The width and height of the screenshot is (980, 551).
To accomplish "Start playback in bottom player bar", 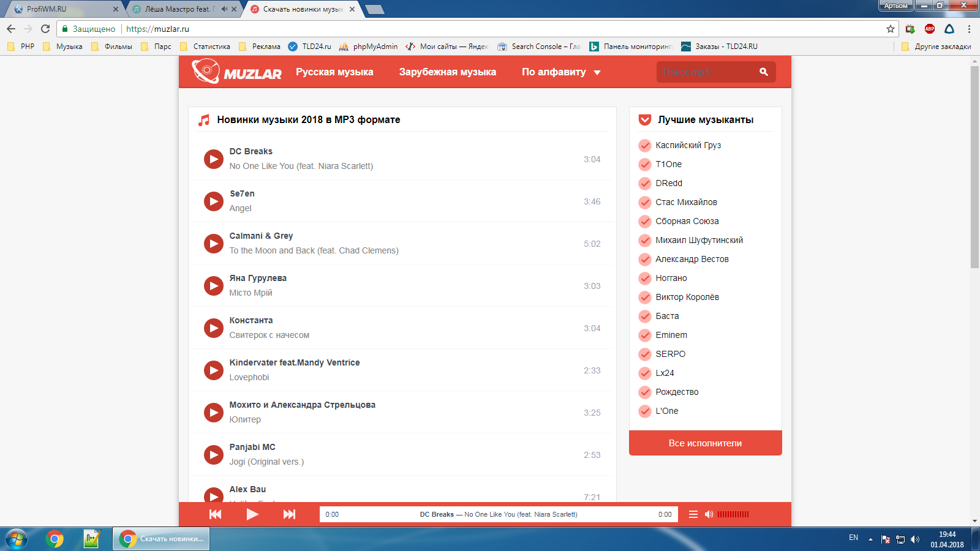I will click(x=252, y=514).
